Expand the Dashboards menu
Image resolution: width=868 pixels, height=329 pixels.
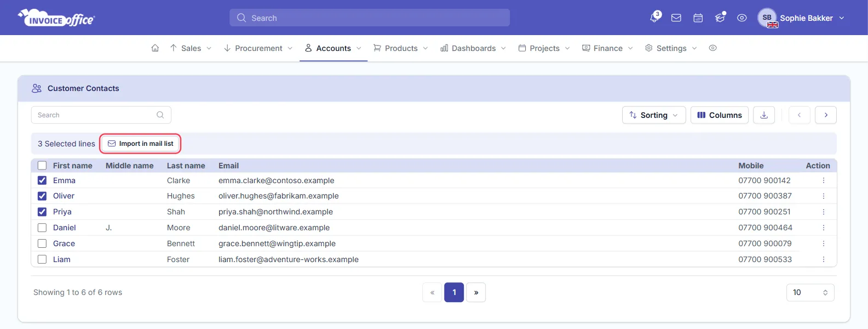pyautogui.click(x=473, y=48)
